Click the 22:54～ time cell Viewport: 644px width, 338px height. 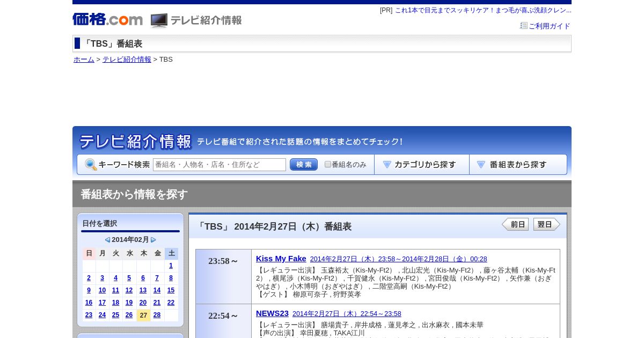[x=223, y=321]
